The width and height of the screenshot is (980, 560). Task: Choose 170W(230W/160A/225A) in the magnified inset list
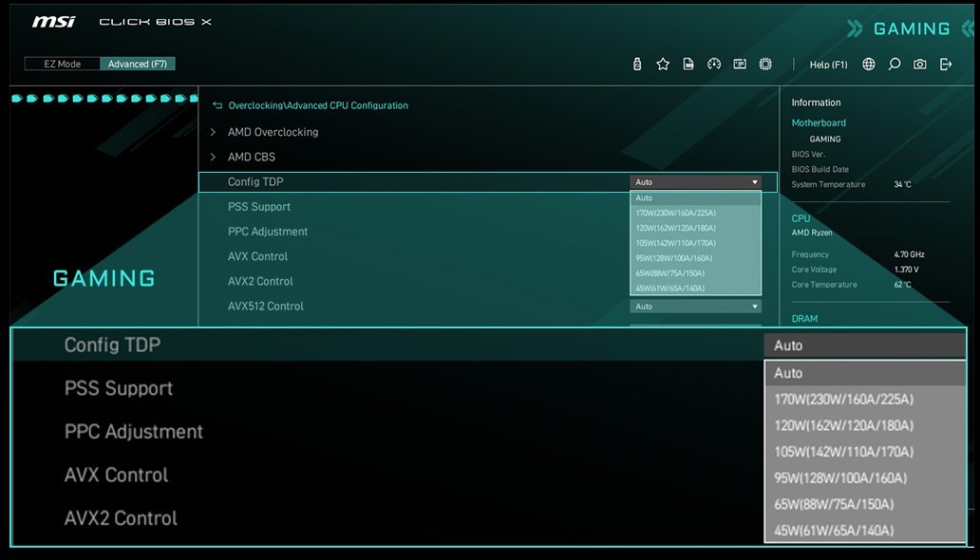[x=865, y=399]
